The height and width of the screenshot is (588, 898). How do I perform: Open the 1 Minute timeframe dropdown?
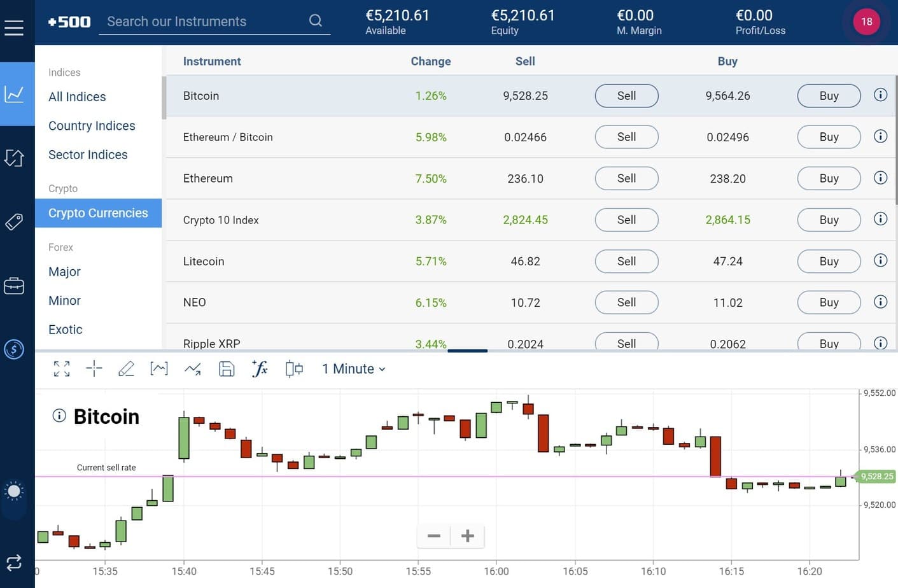(354, 369)
